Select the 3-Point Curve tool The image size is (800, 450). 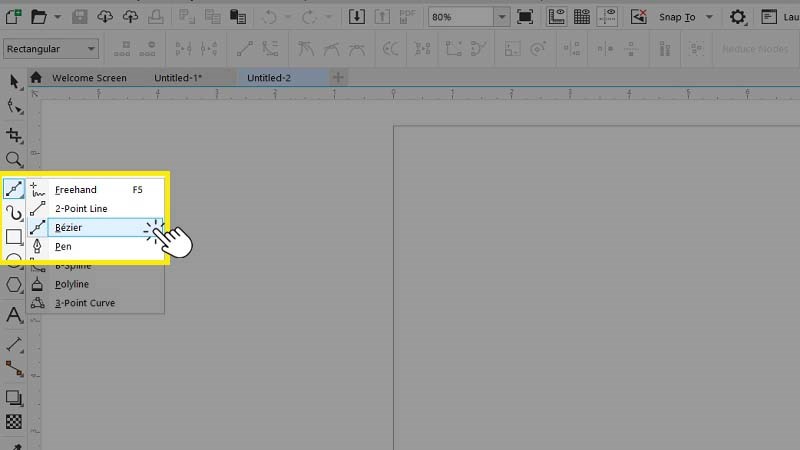tap(84, 303)
